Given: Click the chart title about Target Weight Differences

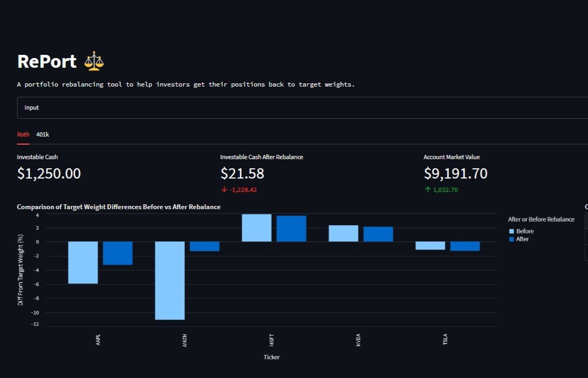Looking at the screenshot, I should (x=119, y=207).
